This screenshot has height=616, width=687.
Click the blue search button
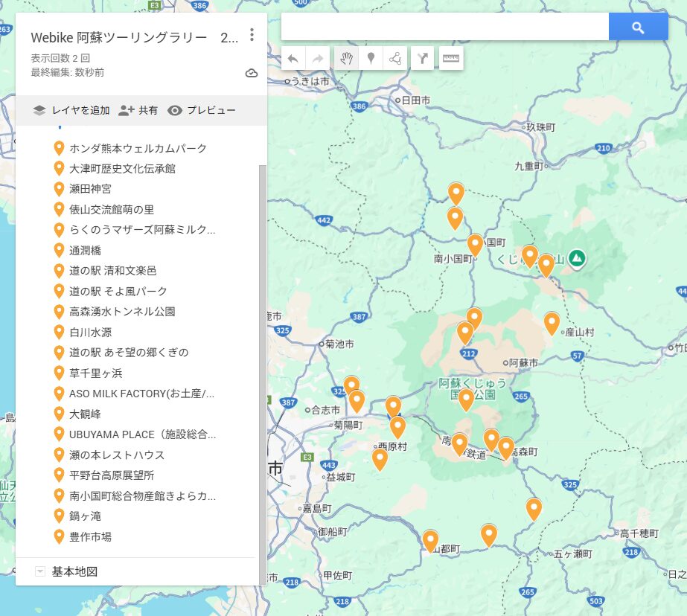click(x=638, y=28)
